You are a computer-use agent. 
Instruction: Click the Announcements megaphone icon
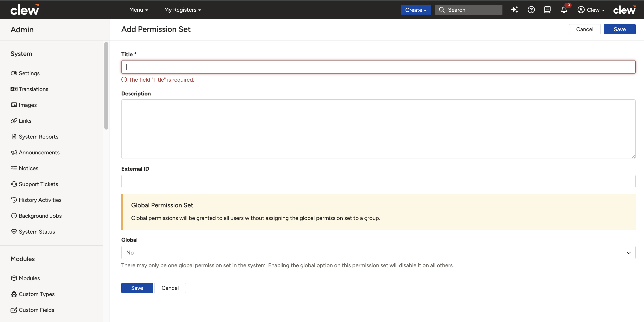[x=14, y=152]
